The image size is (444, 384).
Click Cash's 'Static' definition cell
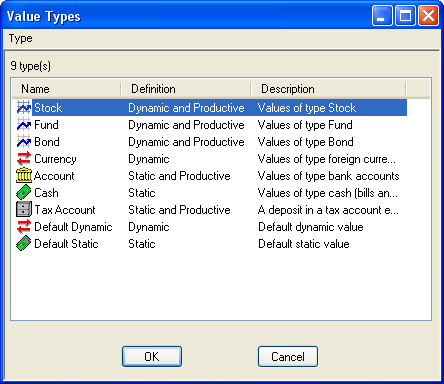[x=142, y=193]
